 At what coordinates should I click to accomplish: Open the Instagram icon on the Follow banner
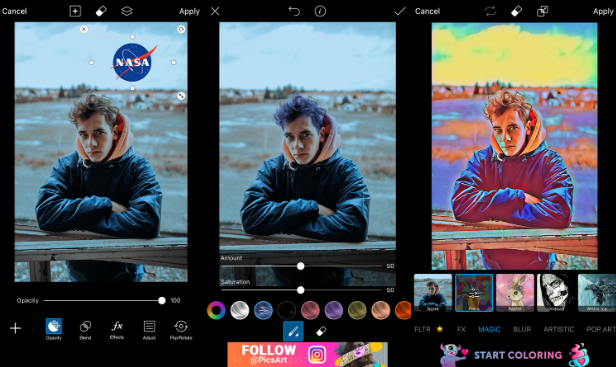(x=317, y=354)
